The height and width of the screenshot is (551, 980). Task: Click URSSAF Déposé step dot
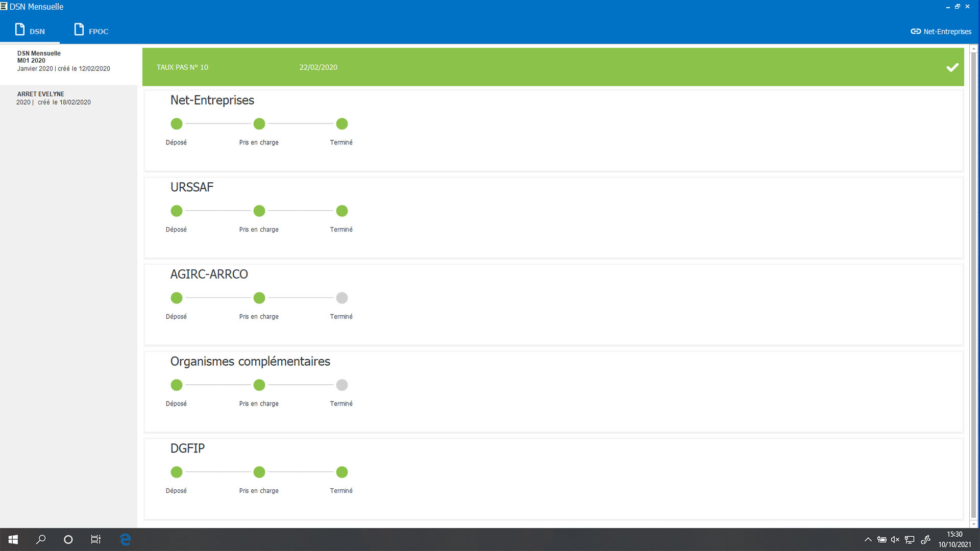click(x=177, y=211)
